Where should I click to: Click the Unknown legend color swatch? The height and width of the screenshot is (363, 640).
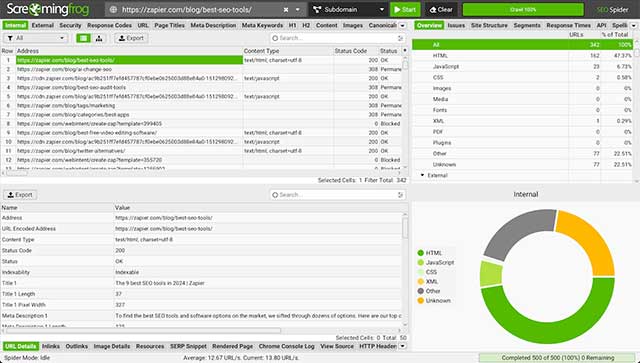coord(420,301)
